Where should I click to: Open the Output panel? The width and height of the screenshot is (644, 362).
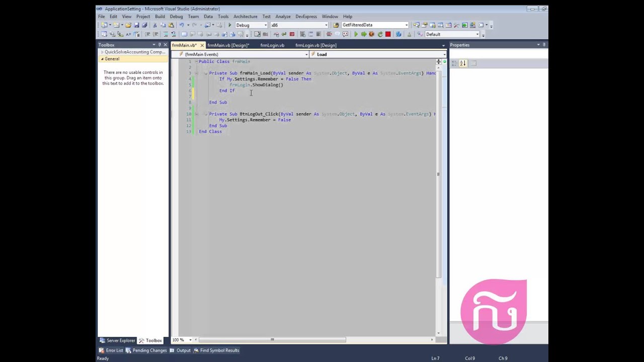180,350
